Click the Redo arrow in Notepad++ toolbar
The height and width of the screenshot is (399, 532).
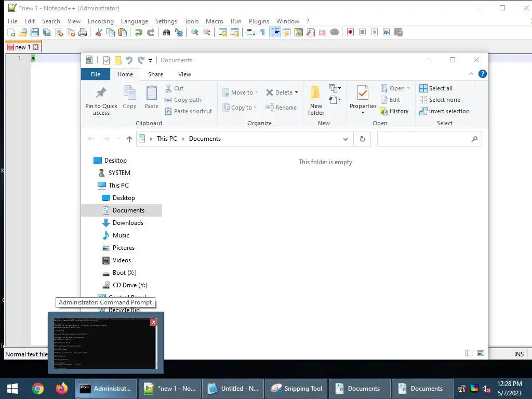(x=151, y=32)
